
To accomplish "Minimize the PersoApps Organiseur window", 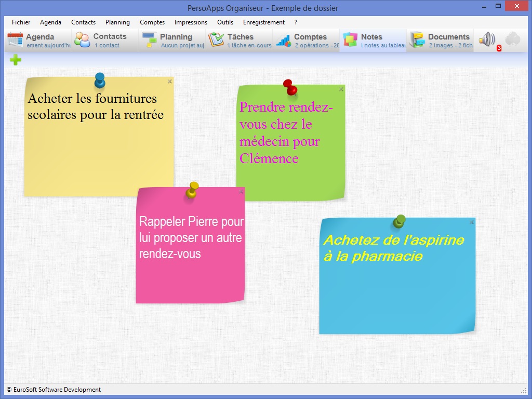I will 484,6.
